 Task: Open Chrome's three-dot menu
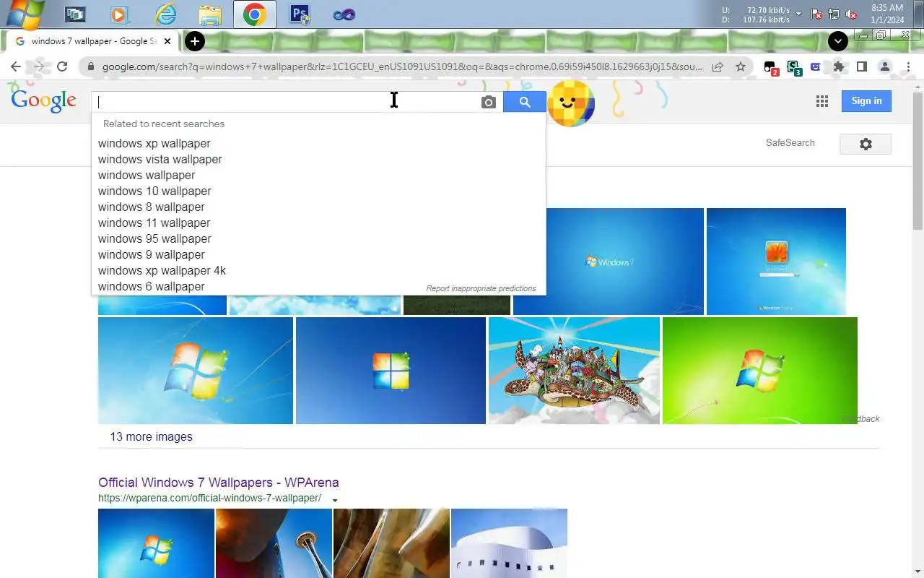tap(907, 66)
